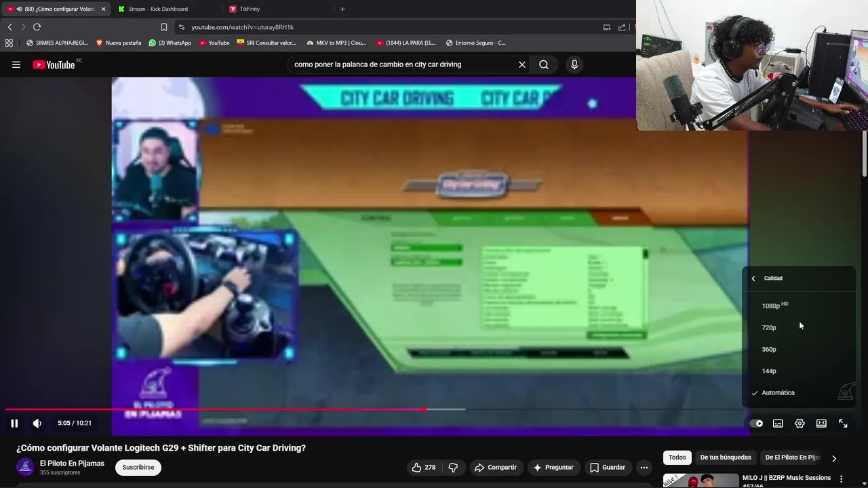Pause the YouTube video
The height and width of the screenshot is (488, 868).
tap(14, 423)
